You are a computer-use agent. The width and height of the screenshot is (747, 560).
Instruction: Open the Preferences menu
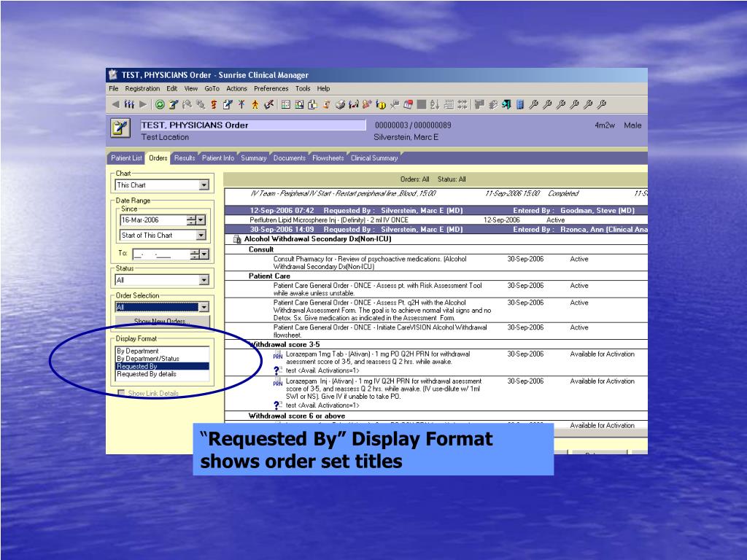[x=271, y=88]
